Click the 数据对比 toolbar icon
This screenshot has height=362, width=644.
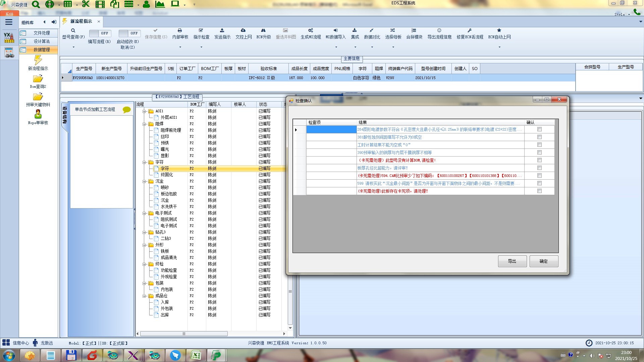[372, 31]
